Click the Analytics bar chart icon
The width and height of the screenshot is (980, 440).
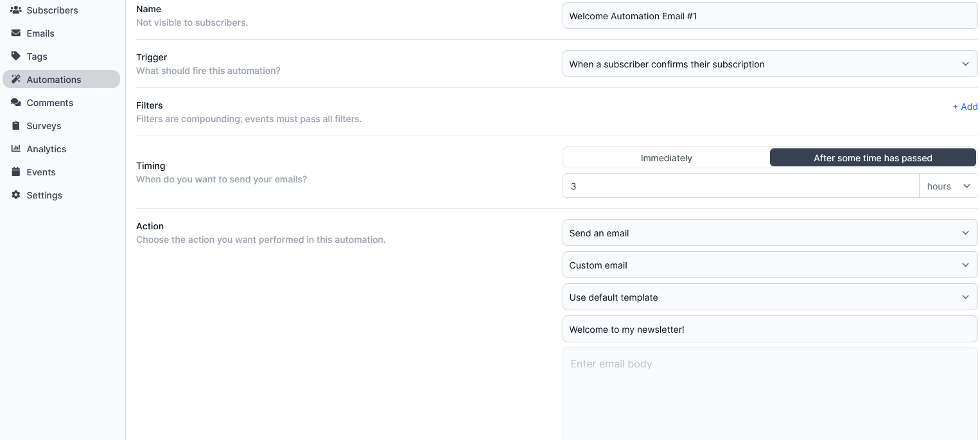(x=16, y=149)
